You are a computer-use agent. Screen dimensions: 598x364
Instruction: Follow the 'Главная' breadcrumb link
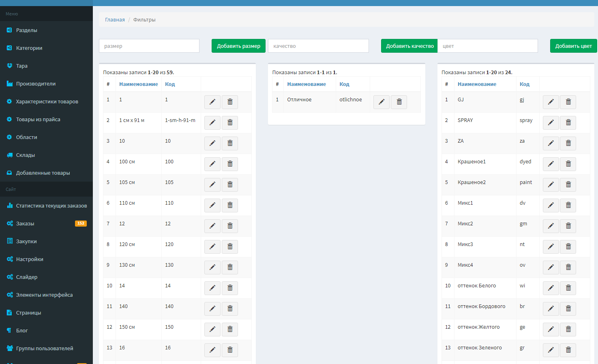(x=115, y=19)
